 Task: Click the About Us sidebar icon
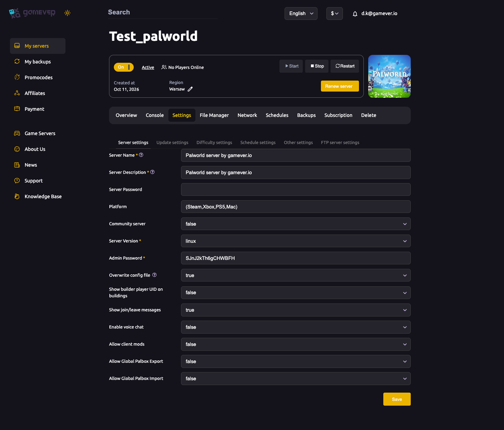click(x=17, y=149)
